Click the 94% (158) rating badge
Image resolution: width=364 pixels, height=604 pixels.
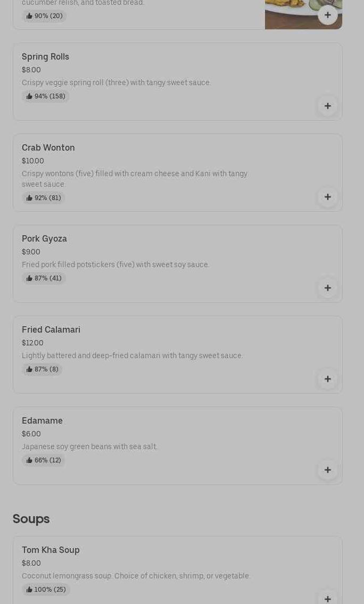46,96
